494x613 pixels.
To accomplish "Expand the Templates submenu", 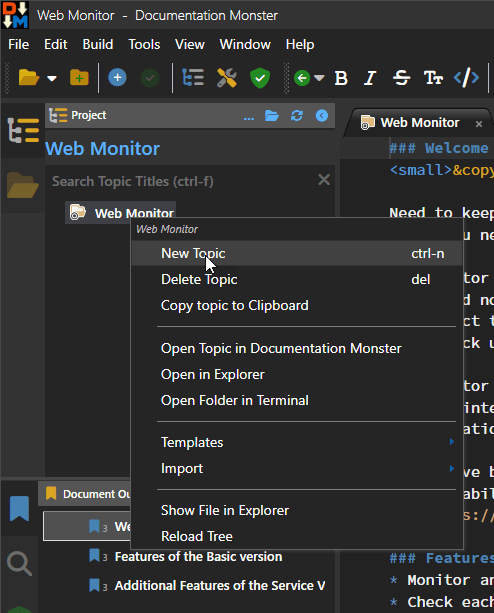I will [297, 443].
